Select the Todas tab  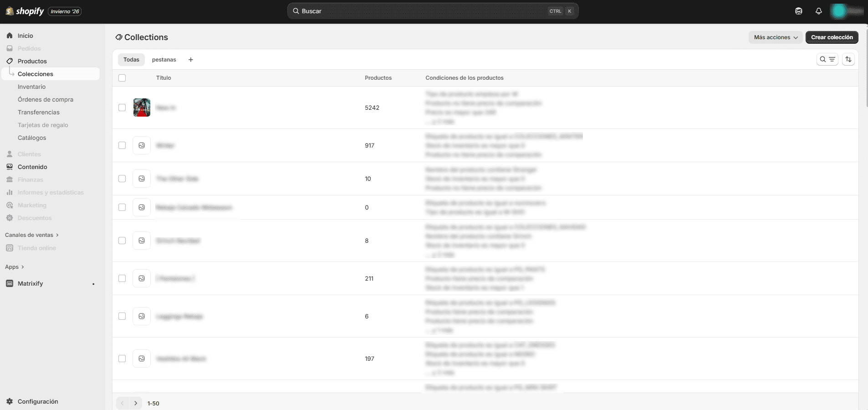131,60
